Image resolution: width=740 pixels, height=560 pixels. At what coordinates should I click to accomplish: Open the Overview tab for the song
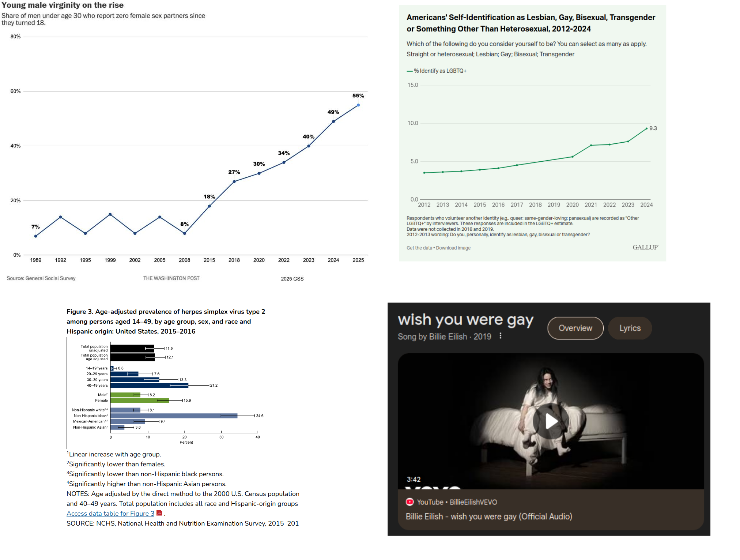coord(575,328)
